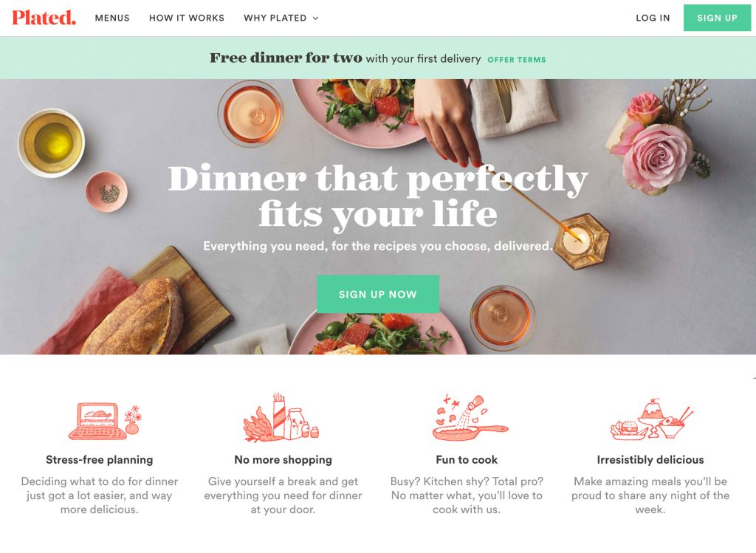Open the Menus navigation item
756x553 pixels.
112,18
